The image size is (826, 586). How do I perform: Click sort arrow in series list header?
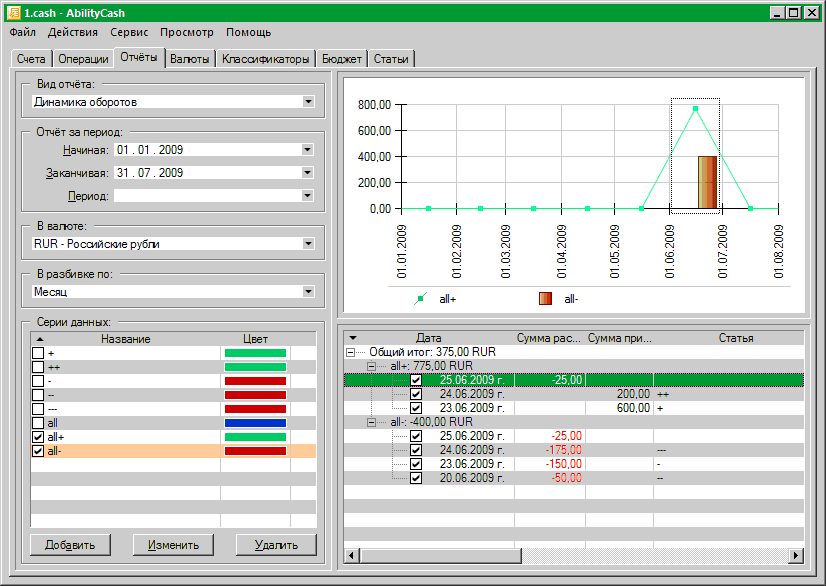40,340
